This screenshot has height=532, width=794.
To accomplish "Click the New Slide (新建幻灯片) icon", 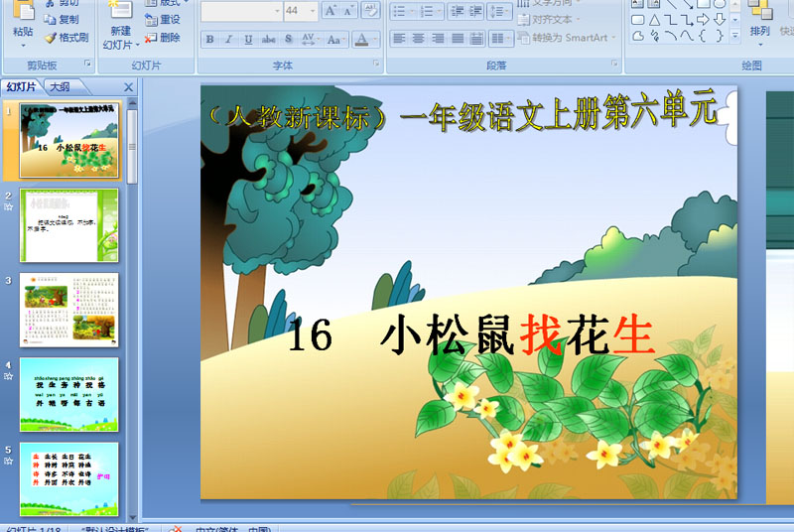I will point(120,11).
